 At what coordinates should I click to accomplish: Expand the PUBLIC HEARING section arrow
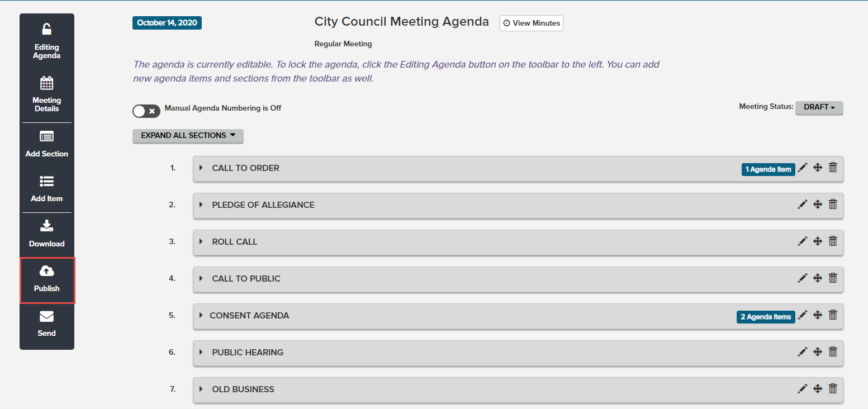[201, 353]
